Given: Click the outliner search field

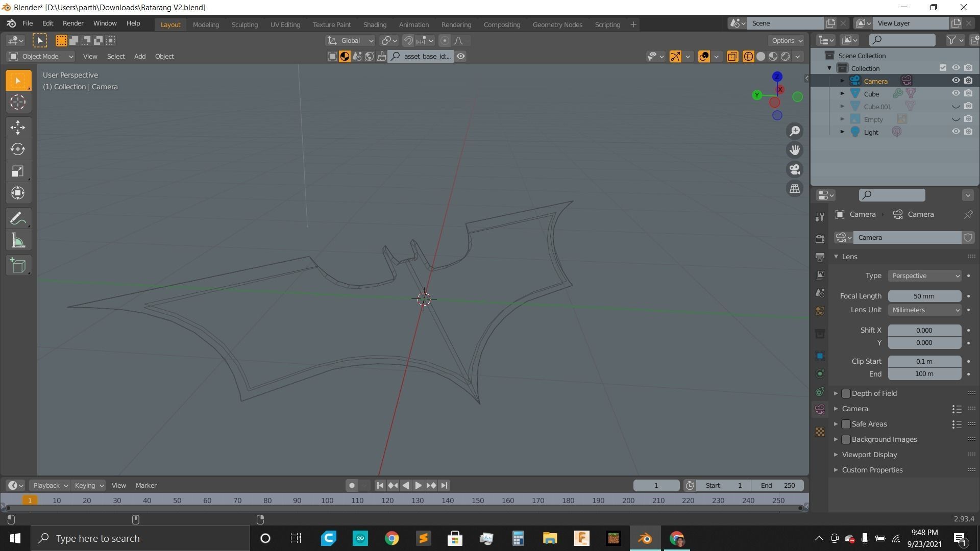Looking at the screenshot, I should click(x=902, y=40).
